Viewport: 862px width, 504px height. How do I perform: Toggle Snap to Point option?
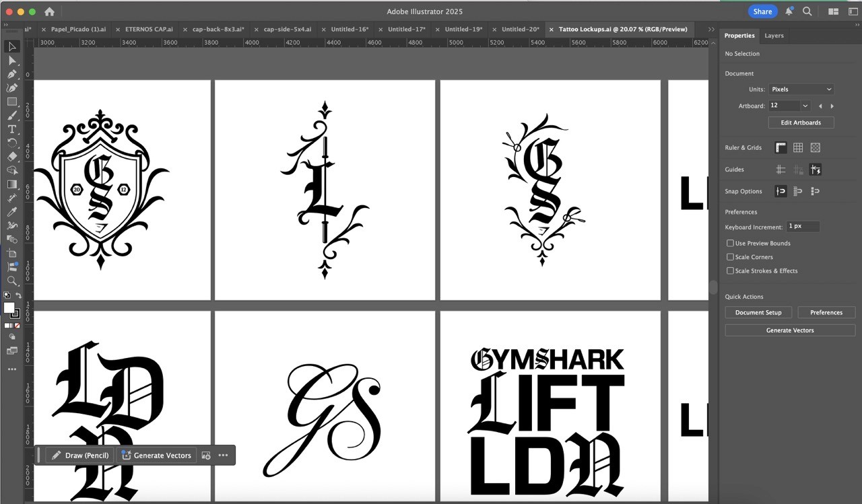pyautogui.click(x=781, y=191)
